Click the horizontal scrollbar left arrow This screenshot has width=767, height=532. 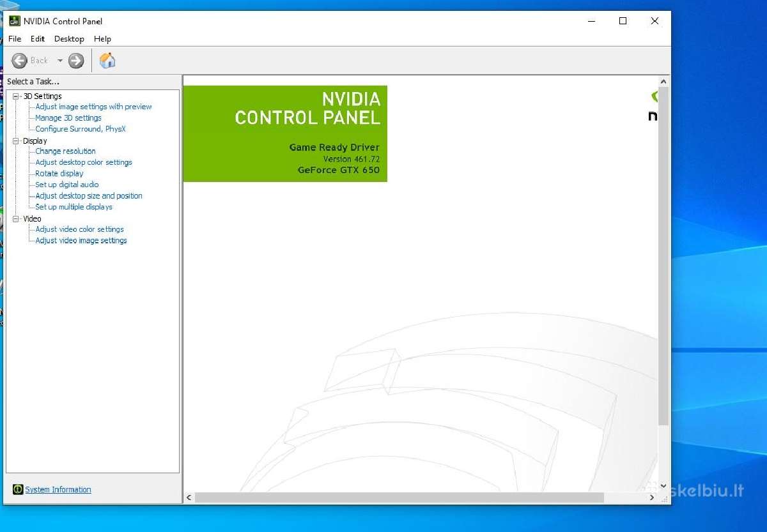(189, 498)
